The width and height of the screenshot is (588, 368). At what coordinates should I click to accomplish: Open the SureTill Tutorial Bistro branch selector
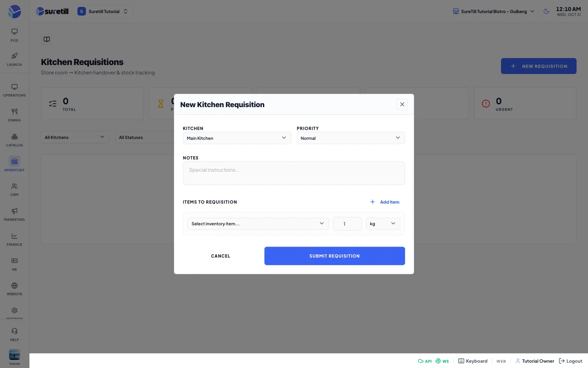[x=494, y=11]
